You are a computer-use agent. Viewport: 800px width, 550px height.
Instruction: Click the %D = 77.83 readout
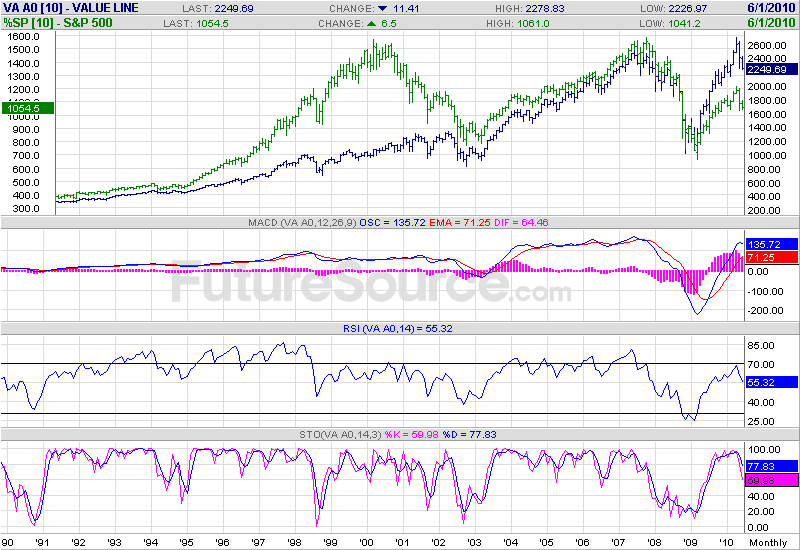coord(469,435)
